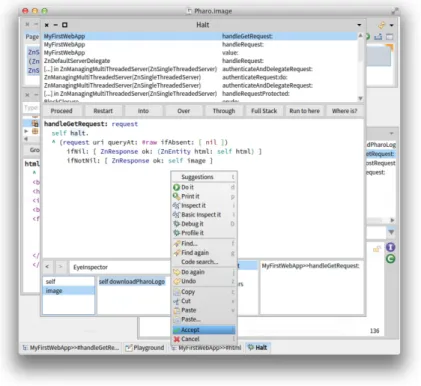Image resolution: width=421 pixels, height=386 pixels.
Task: Choose Paste... with ellipsis from the menu
Action: (204, 319)
